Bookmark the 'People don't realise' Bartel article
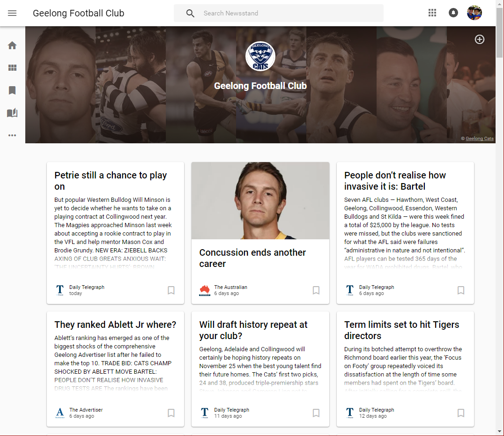The height and width of the screenshot is (436, 504). (460, 290)
